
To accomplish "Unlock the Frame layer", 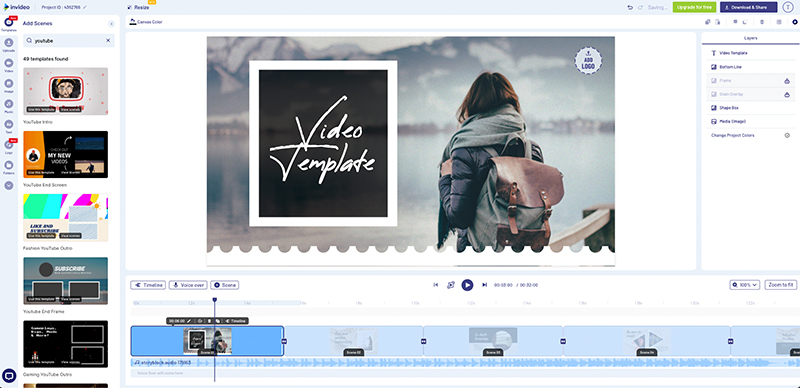I will coord(787,81).
